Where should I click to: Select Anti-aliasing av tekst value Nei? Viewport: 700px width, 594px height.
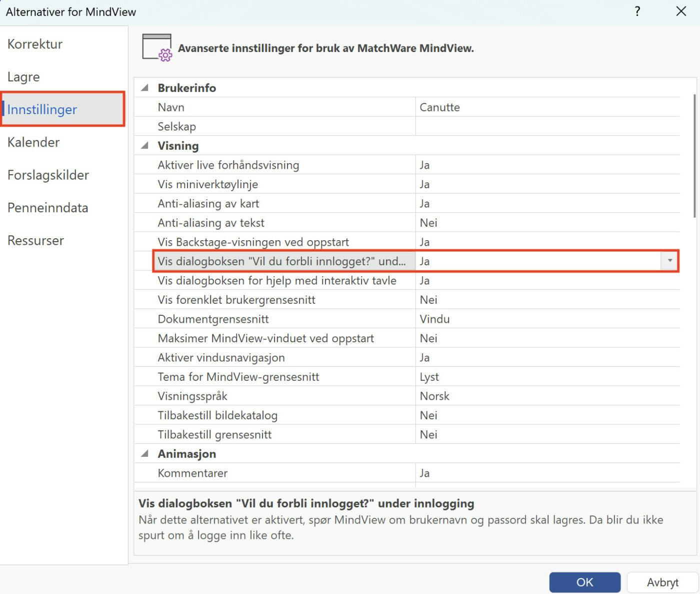click(x=547, y=223)
